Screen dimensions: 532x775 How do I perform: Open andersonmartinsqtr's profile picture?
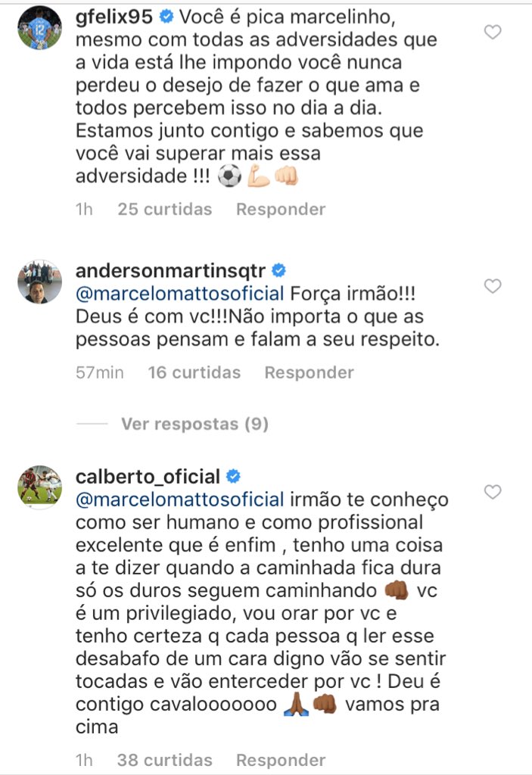[x=39, y=282]
